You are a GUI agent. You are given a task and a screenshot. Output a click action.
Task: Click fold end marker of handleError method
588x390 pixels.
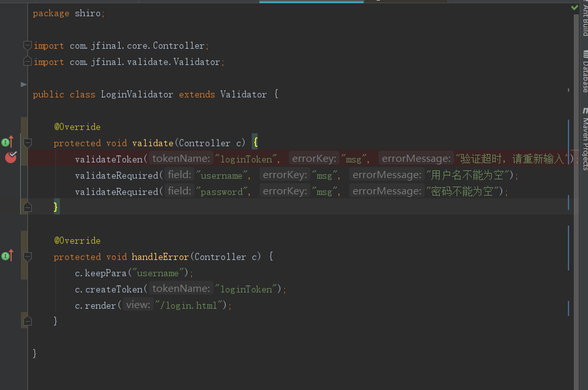pyautogui.click(x=27, y=320)
